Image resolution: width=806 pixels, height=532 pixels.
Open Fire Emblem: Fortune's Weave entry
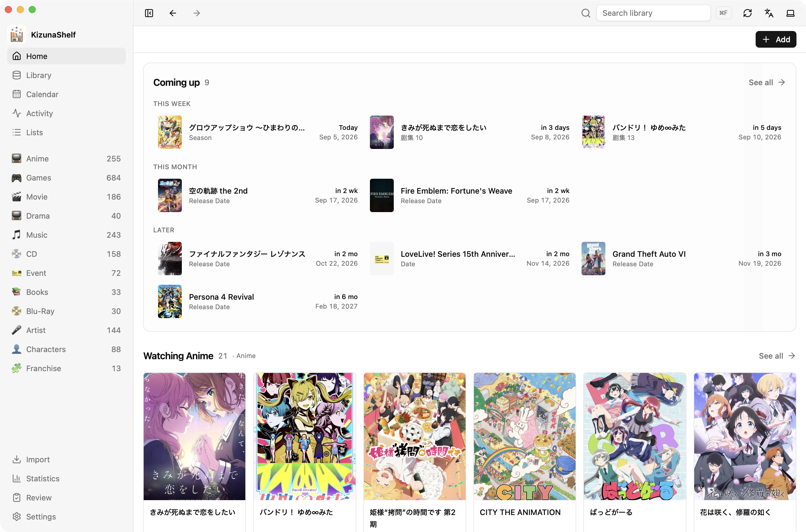pos(469,195)
